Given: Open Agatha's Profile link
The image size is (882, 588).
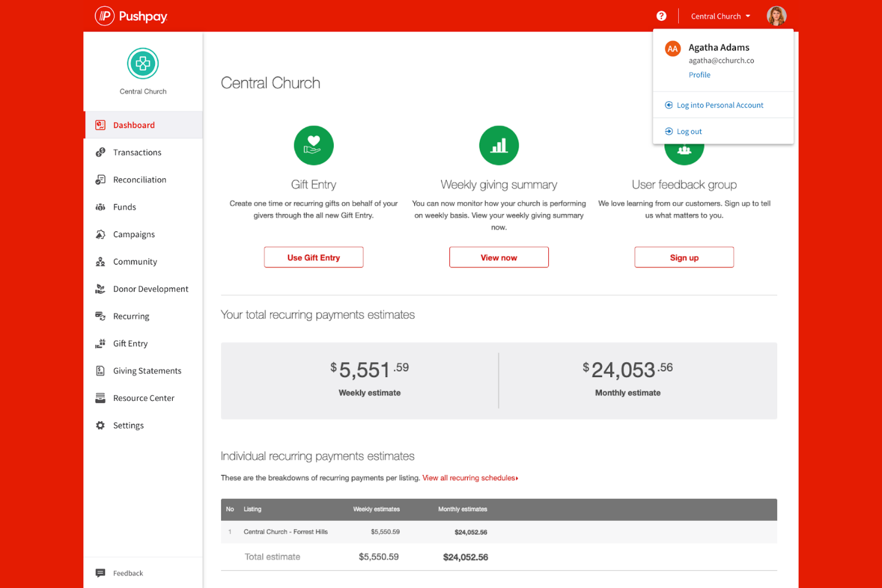Looking at the screenshot, I should 699,74.
